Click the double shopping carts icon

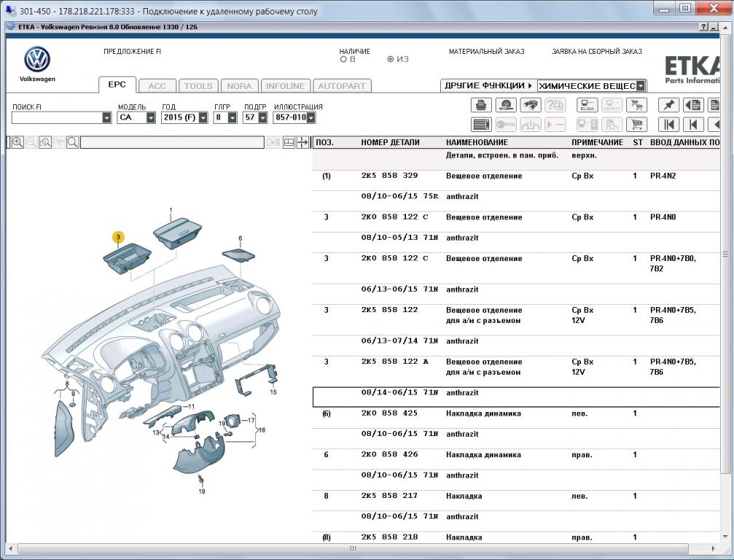(636, 105)
